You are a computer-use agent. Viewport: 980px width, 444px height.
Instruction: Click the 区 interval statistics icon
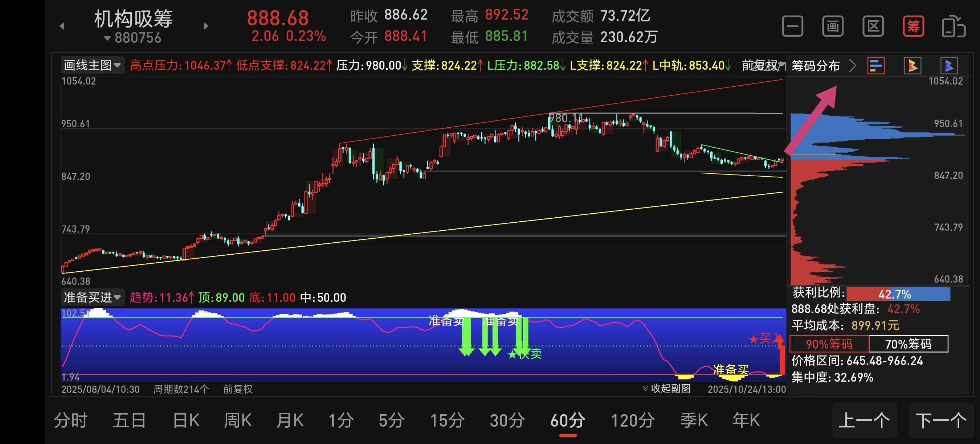click(873, 26)
